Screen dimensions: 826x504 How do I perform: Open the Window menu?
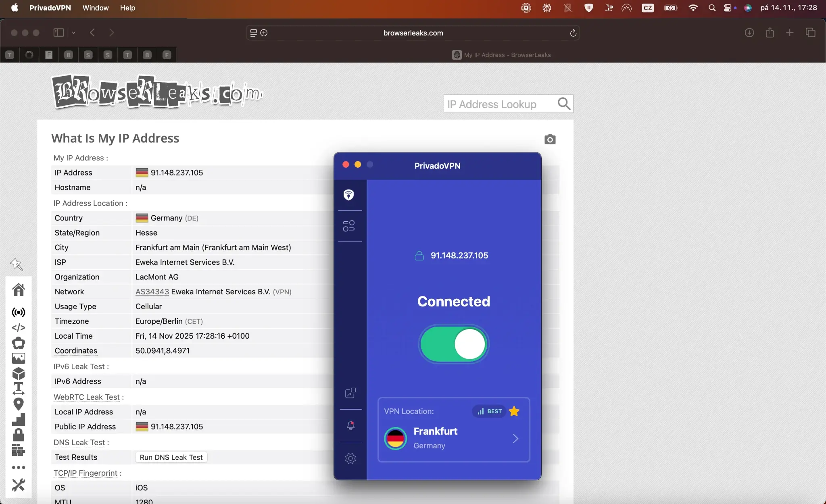click(x=95, y=8)
